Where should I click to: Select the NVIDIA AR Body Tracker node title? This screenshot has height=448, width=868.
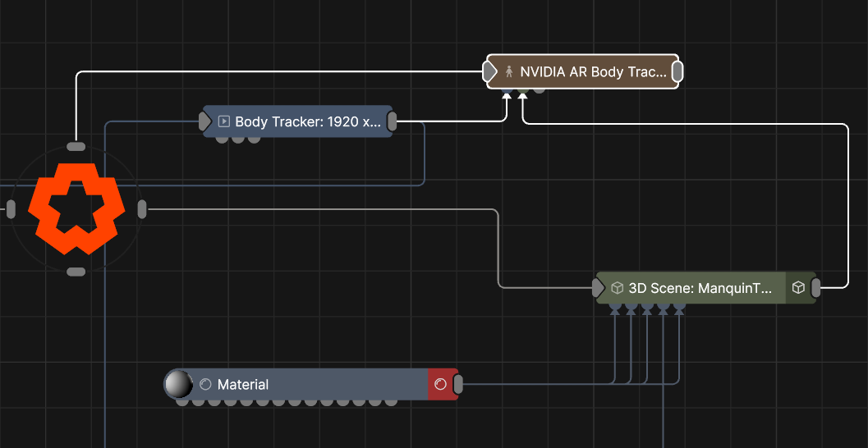[593, 72]
